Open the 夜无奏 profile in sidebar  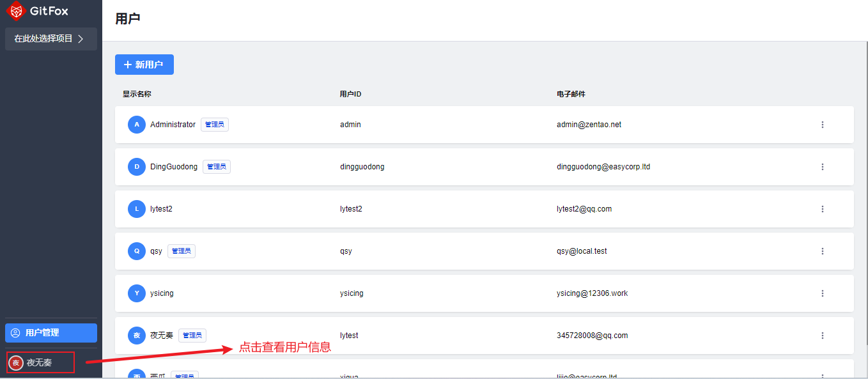[40, 362]
